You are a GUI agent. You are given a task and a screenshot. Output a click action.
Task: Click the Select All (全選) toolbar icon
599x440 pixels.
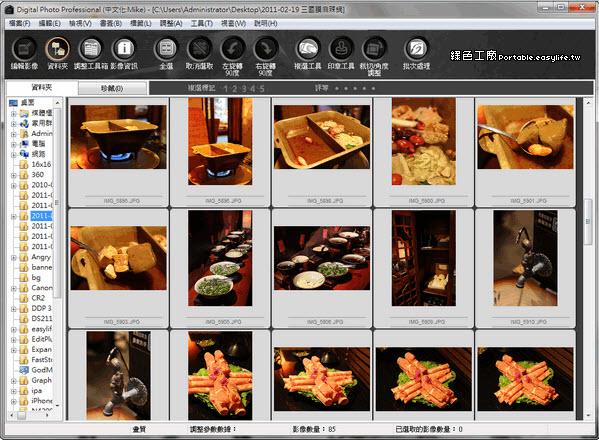point(167,49)
